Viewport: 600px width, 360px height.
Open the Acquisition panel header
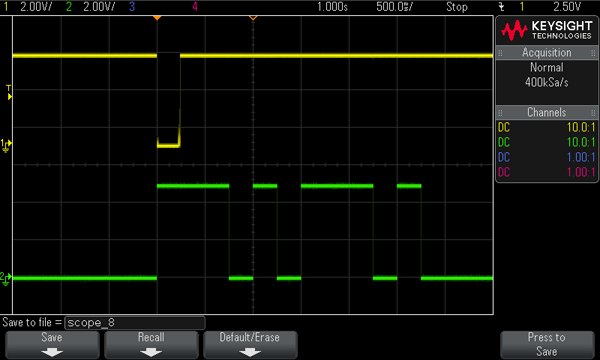click(x=547, y=52)
